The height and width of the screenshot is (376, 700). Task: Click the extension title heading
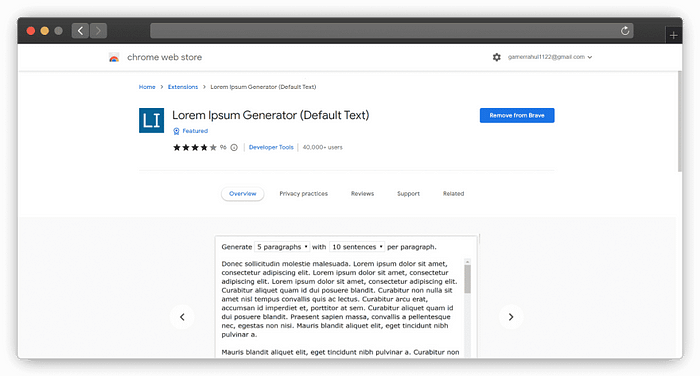[x=271, y=115]
